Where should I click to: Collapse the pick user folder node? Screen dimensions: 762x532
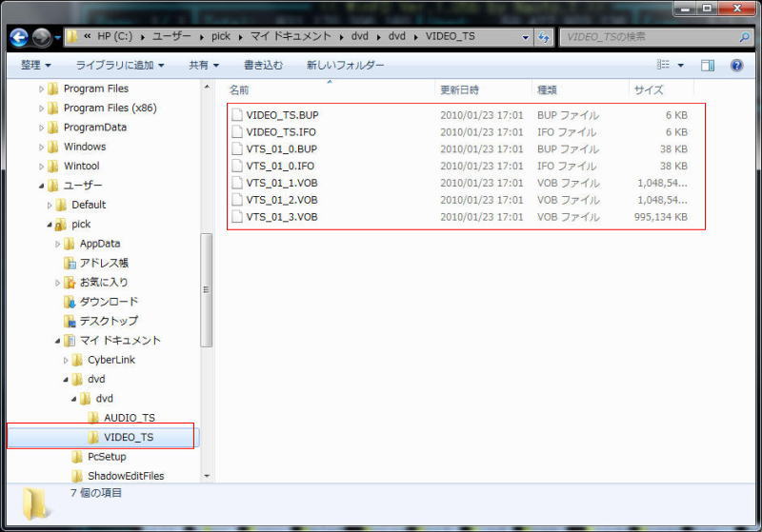click(x=50, y=225)
